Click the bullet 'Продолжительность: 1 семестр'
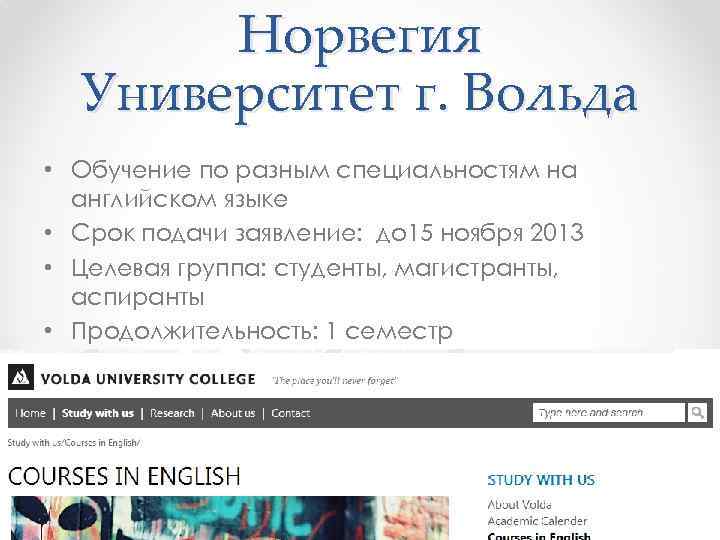Image resolution: width=720 pixels, height=540 pixels. point(262,331)
